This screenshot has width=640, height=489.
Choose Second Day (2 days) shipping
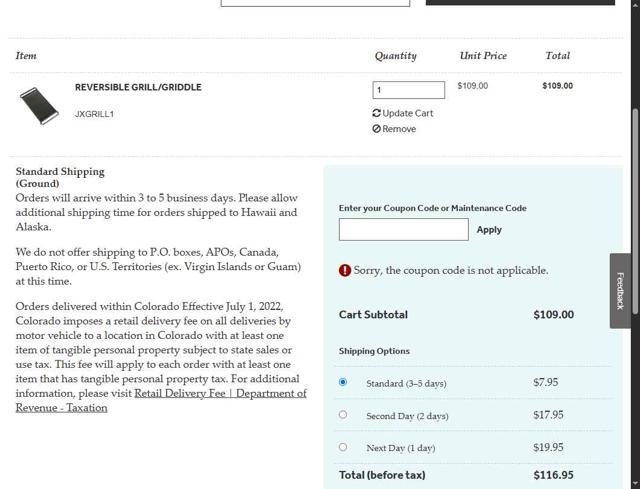click(343, 414)
